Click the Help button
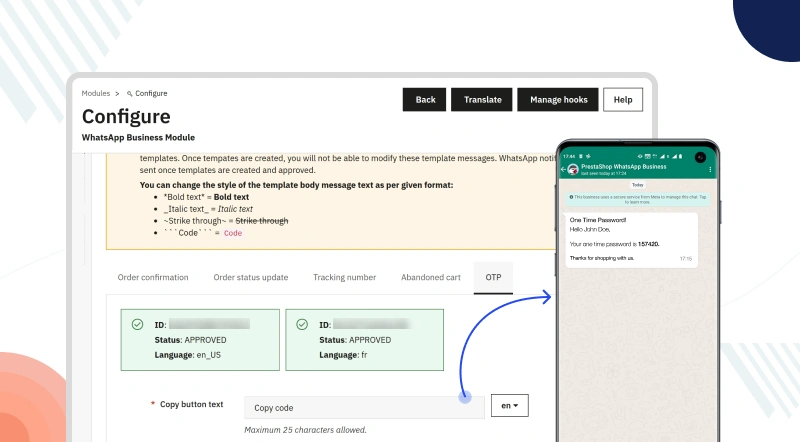The image size is (800, 442). pyautogui.click(x=623, y=100)
